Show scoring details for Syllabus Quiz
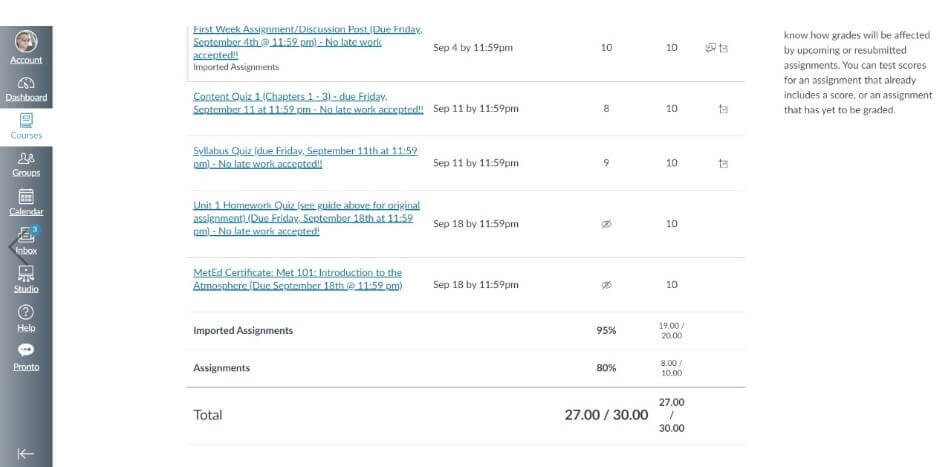Image resolution: width=942 pixels, height=467 pixels. coord(723,163)
